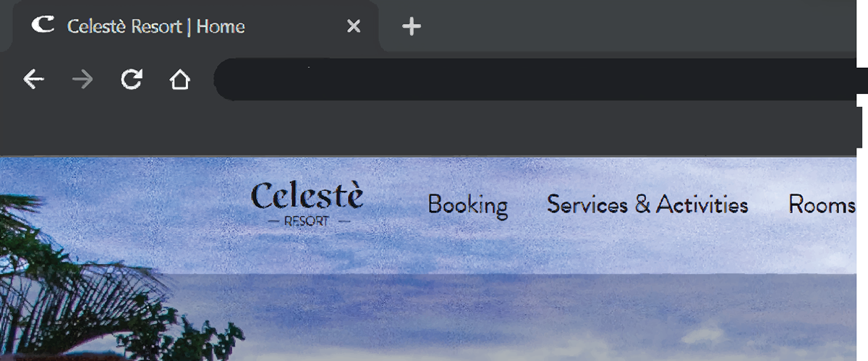Click the RESORT subtitle under the logo

308,221
